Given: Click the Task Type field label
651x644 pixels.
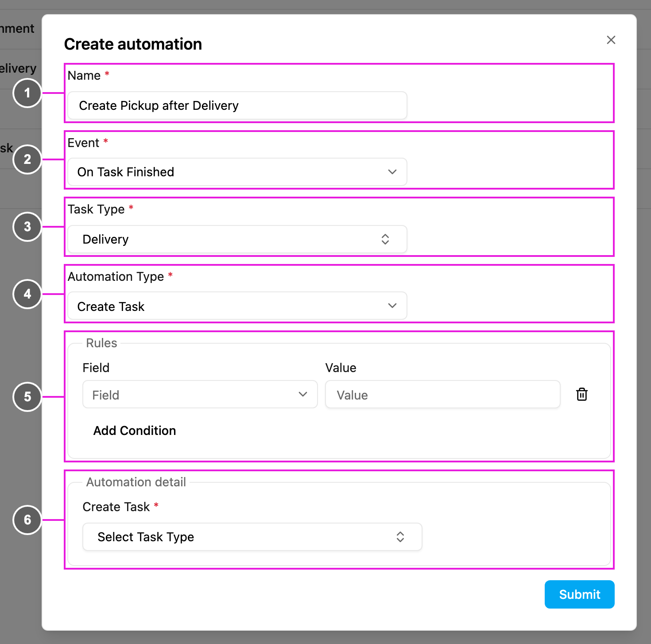Looking at the screenshot, I should coord(96,209).
